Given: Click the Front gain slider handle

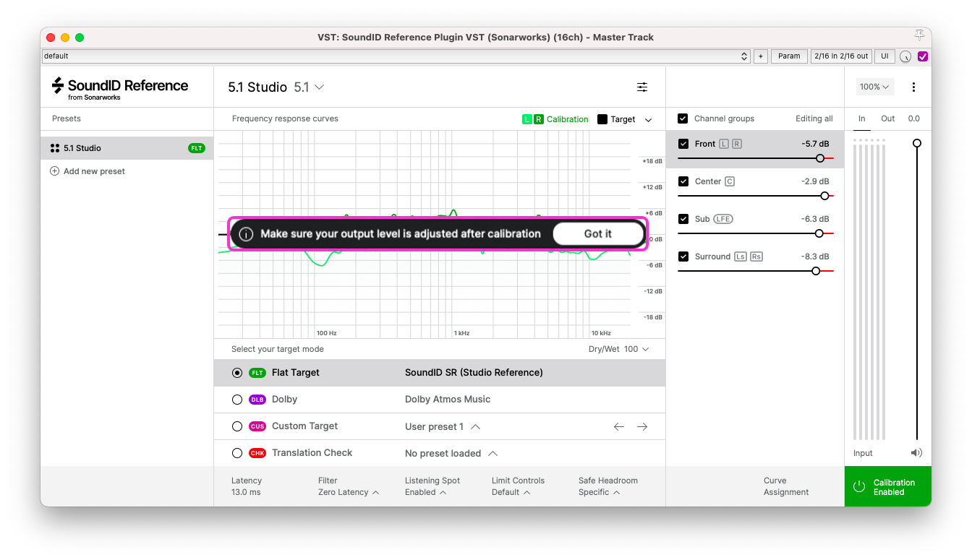Looking at the screenshot, I should pyautogui.click(x=820, y=158).
